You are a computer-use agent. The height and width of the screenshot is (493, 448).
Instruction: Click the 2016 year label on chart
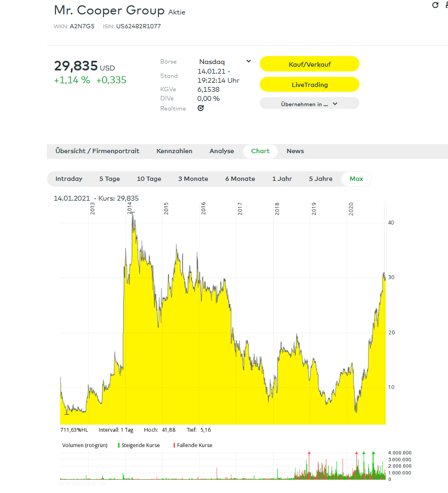(x=203, y=209)
